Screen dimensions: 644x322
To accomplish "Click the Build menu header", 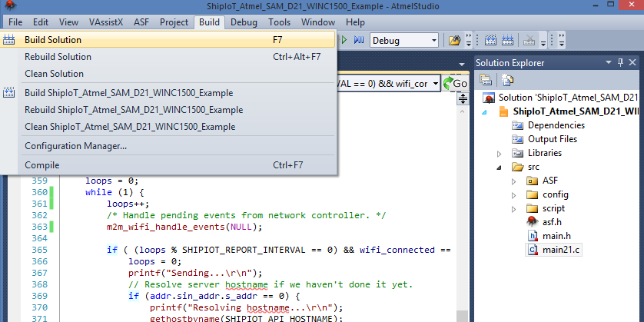I will coord(210,22).
